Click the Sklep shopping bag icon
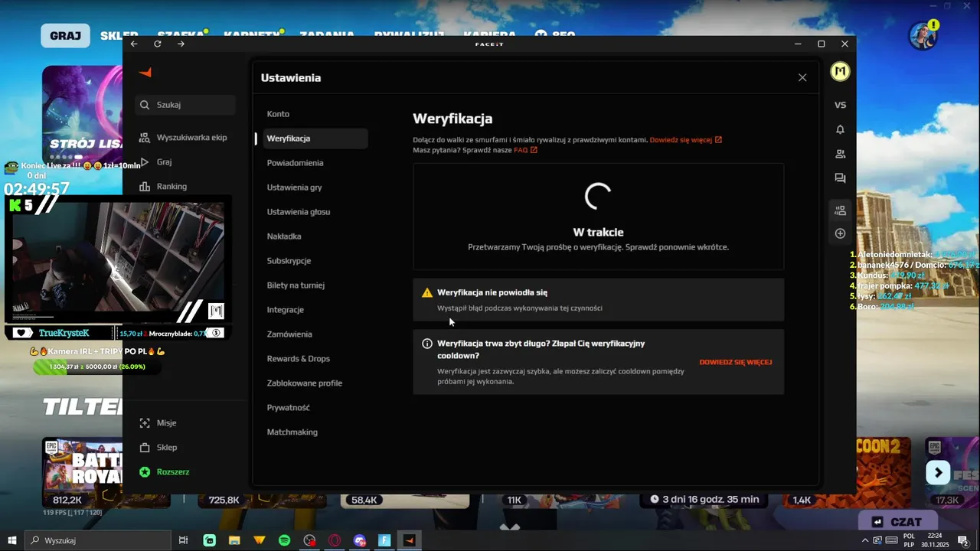 coord(145,448)
